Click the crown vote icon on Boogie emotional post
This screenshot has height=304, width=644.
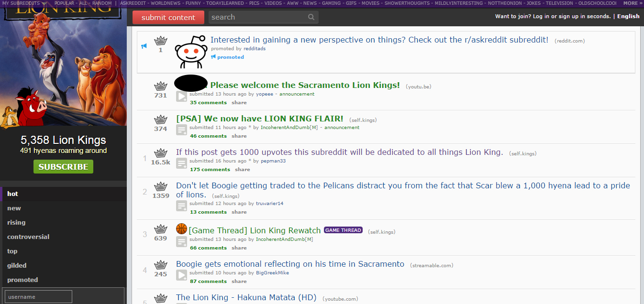tap(161, 265)
